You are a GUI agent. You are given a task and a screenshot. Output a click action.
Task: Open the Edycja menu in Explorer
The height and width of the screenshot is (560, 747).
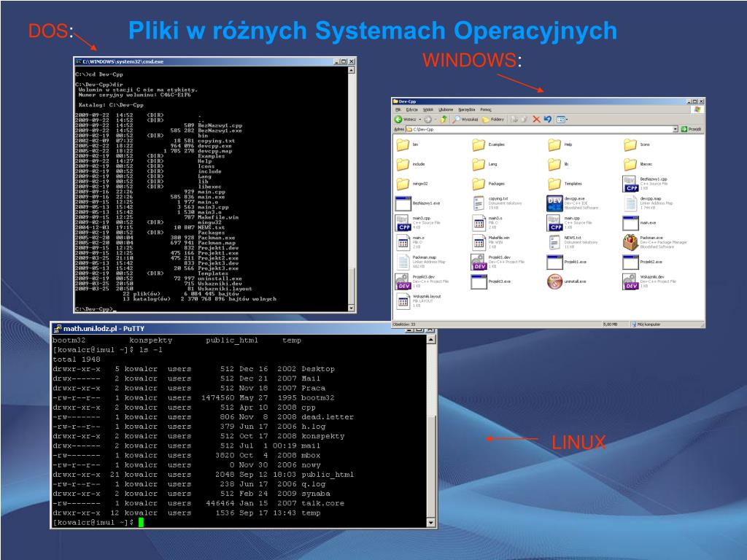pyautogui.click(x=411, y=109)
